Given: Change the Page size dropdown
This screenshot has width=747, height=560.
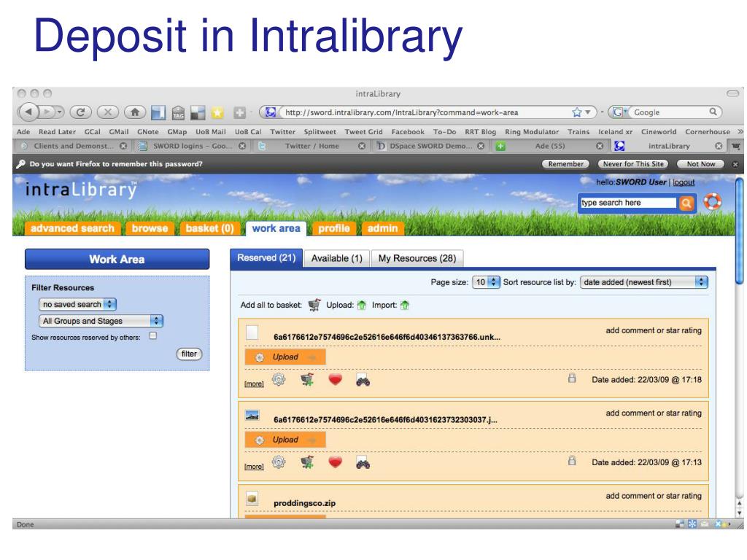Looking at the screenshot, I should 485,282.
